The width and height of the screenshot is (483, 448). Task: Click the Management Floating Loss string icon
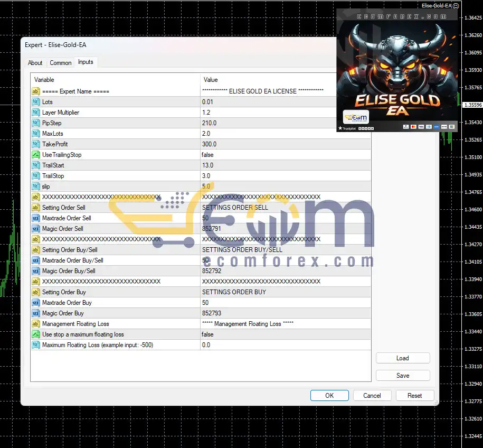click(x=36, y=324)
